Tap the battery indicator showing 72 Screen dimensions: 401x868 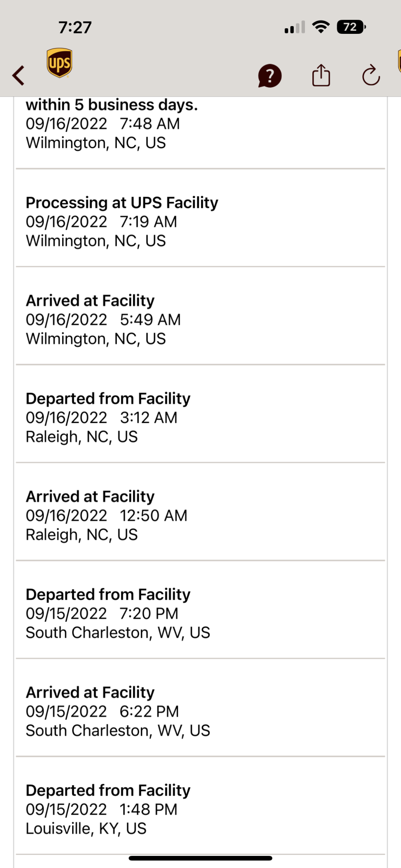click(x=351, y=27)
